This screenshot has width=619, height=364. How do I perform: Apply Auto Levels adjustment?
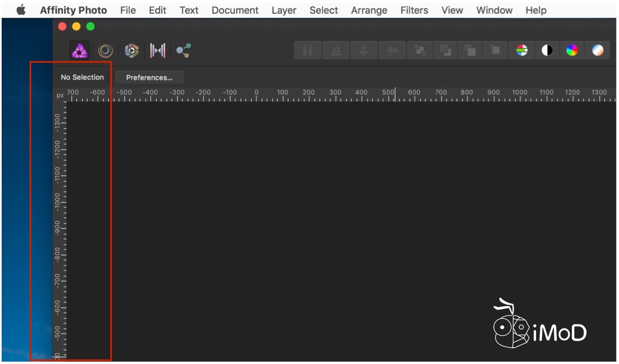tap(521, 50)
